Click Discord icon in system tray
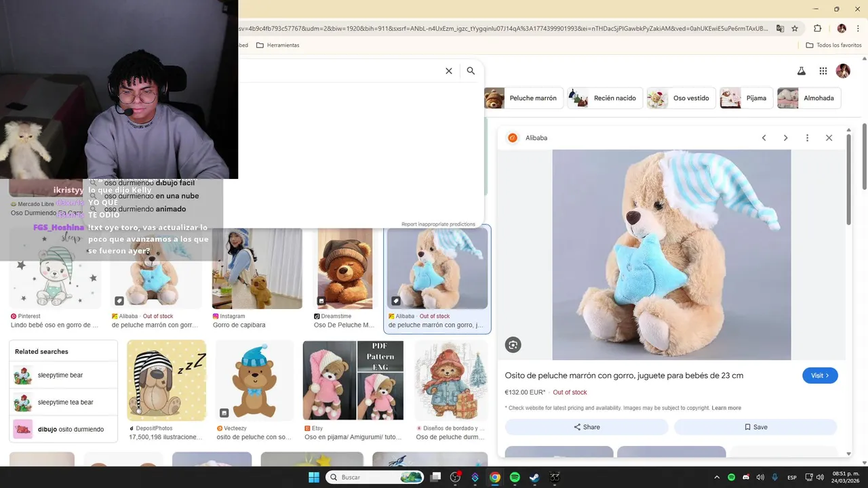The width and height of the screenshot is (868, 488). (x=746, y=477)
